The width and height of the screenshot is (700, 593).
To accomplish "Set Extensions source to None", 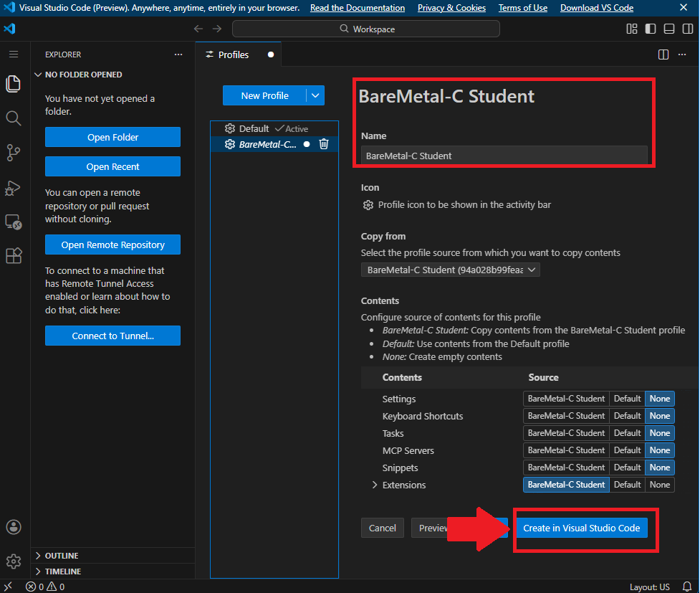I will [660, 485].
